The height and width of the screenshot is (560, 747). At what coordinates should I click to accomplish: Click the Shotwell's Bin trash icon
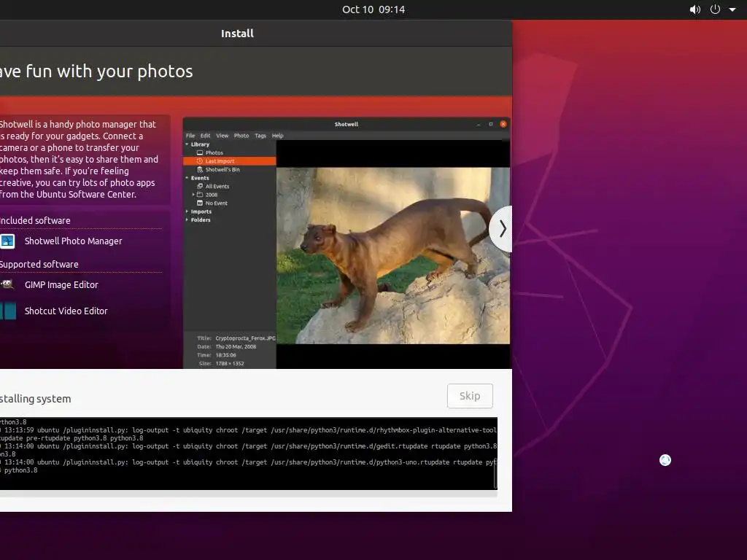tap(200, 169)
